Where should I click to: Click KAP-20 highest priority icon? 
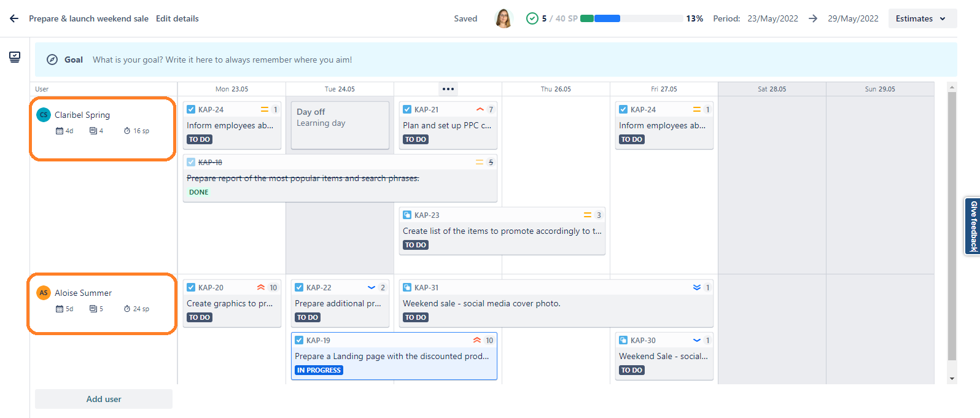coord(261,287)
